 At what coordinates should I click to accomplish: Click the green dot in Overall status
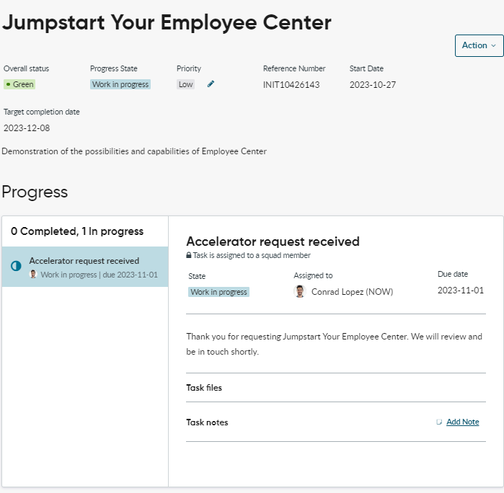pyautogui.click(x=8, y=84)
